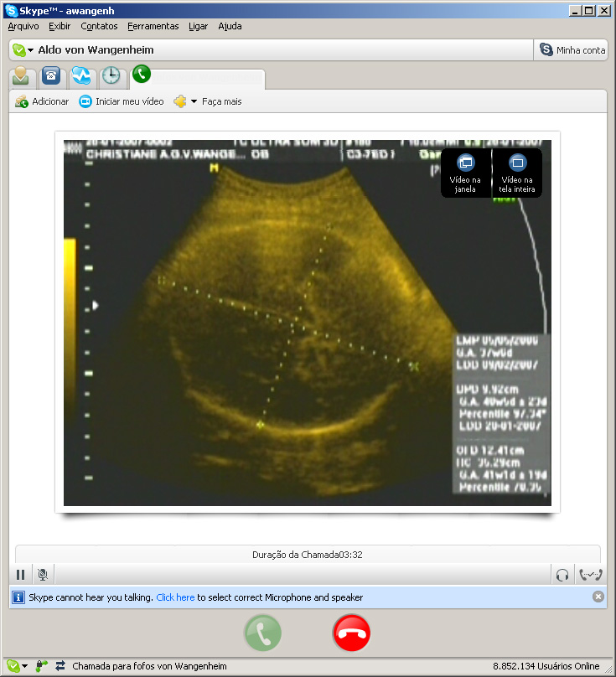The height and width of the screenshot is (677, 616).
Task: Open the status dropdown beside Aldo's name
Action: (x=23, y=50)
